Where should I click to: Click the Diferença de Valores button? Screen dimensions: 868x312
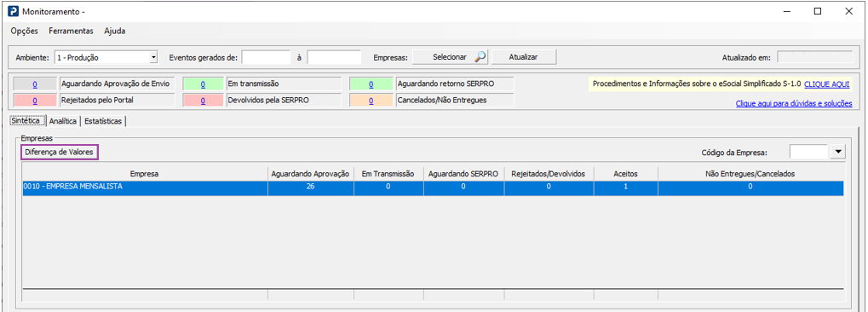coord(60,152)
